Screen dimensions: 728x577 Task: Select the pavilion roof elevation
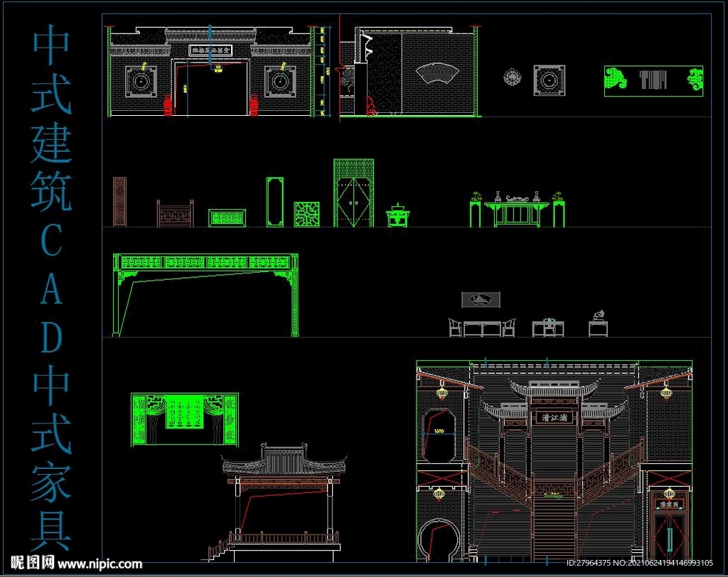click(x=284, y=460)
